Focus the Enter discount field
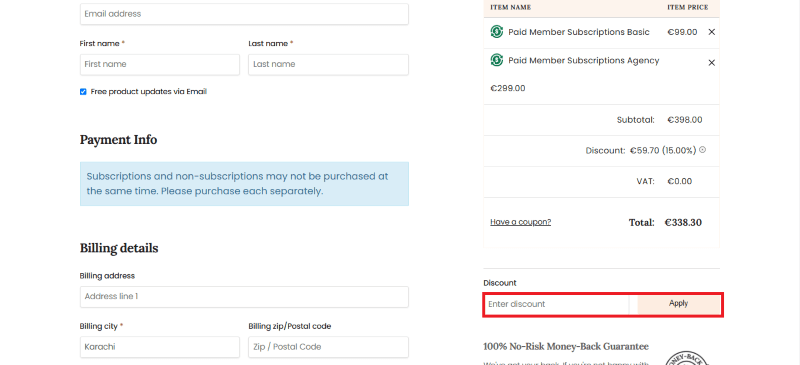 point(557,304)
